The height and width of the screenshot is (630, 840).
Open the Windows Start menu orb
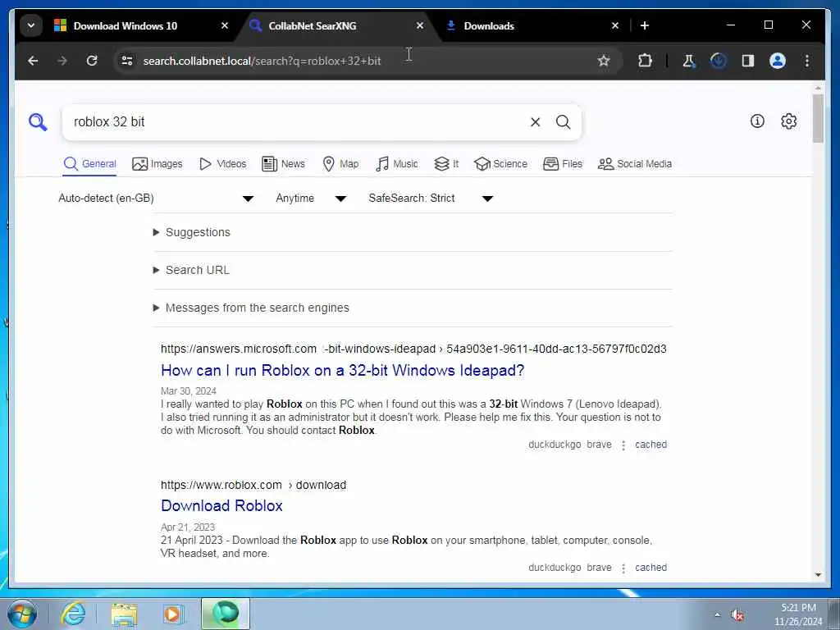point(22,614)
